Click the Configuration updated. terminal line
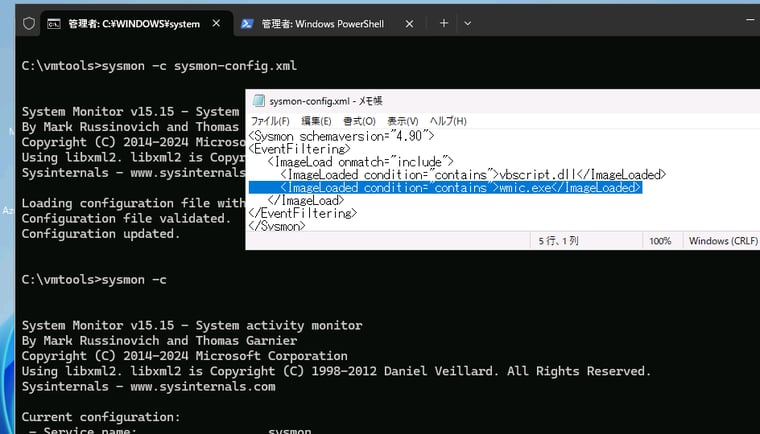The image size is (760, 434). click(101, 234)
